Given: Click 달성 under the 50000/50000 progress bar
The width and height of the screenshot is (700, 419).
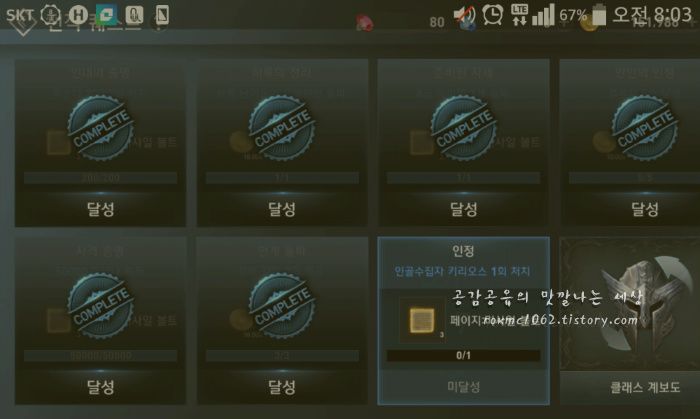Looking at the screenshot, I should (x=100, y=387).
